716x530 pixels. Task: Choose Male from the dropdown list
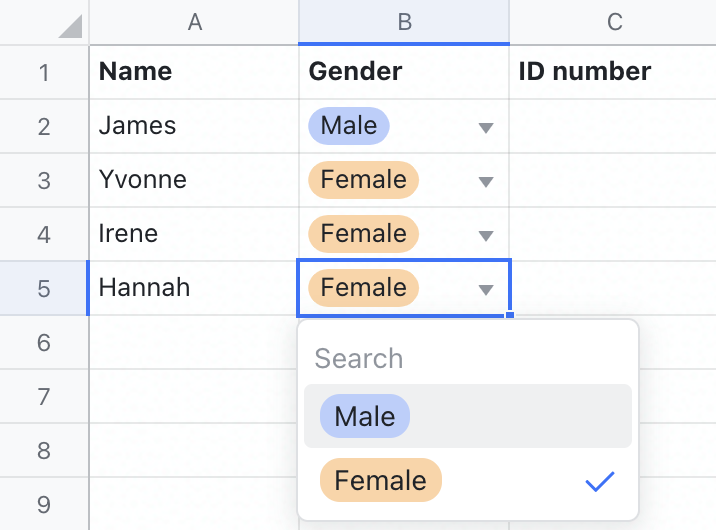365,416
